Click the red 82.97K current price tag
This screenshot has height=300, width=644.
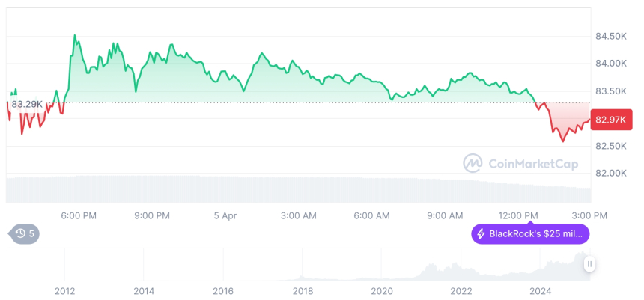[x=612, y=119]
